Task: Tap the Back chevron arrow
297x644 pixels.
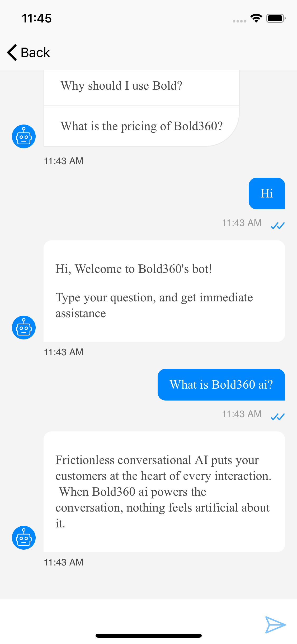Action: click(x=12, y=52)
